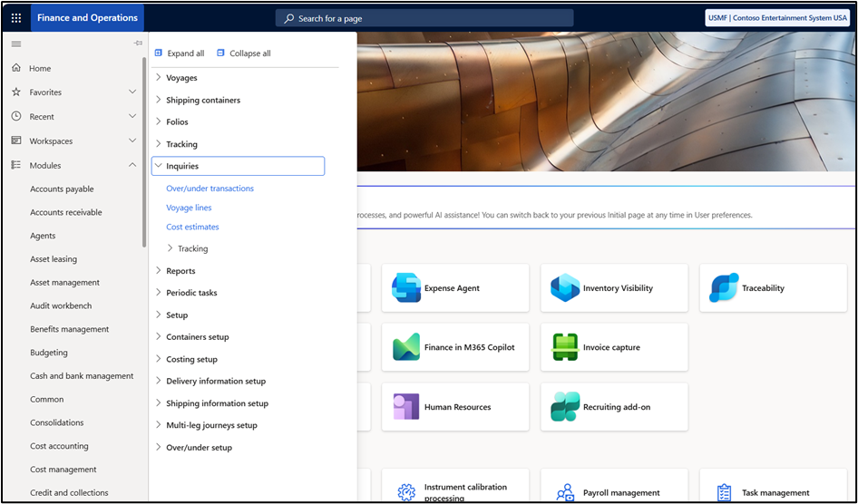
Task: Open the Voyage lines link
Action: (189, 208)
